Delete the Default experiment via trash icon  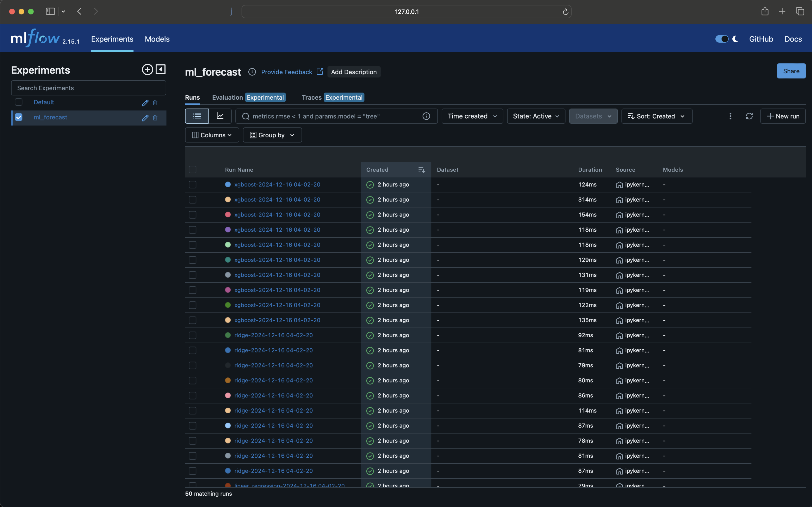pyautogui.click(x=155, y=103)
